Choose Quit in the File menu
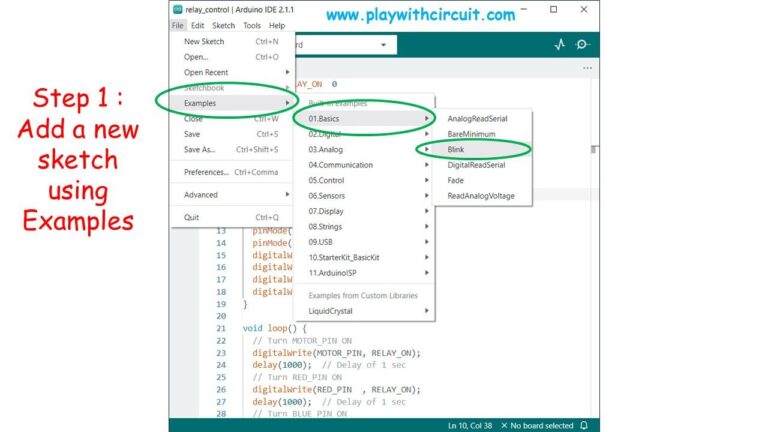This screenshot has height=432, width=768. click(232, 217)
